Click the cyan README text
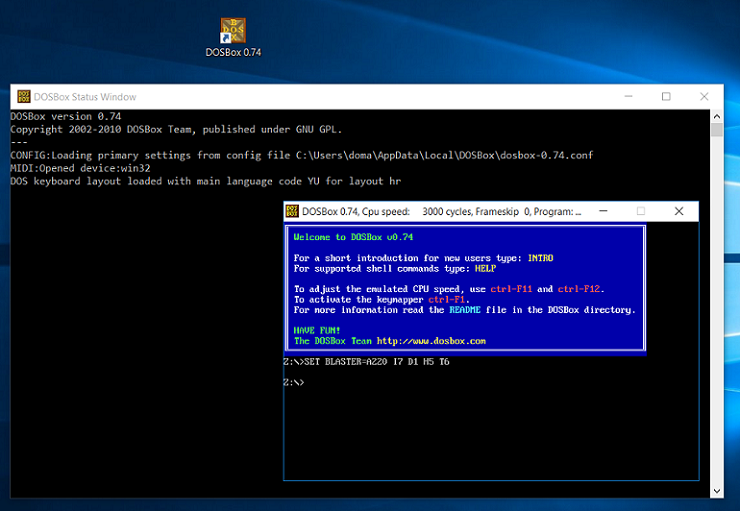The image size is (740, 511). coord(464,310)
